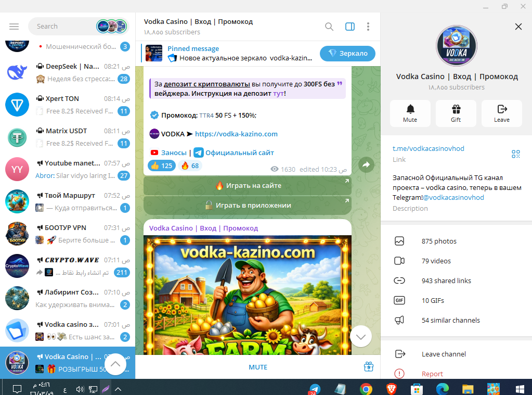Search within the channel with magnifier icon

(x=329, y=27)
